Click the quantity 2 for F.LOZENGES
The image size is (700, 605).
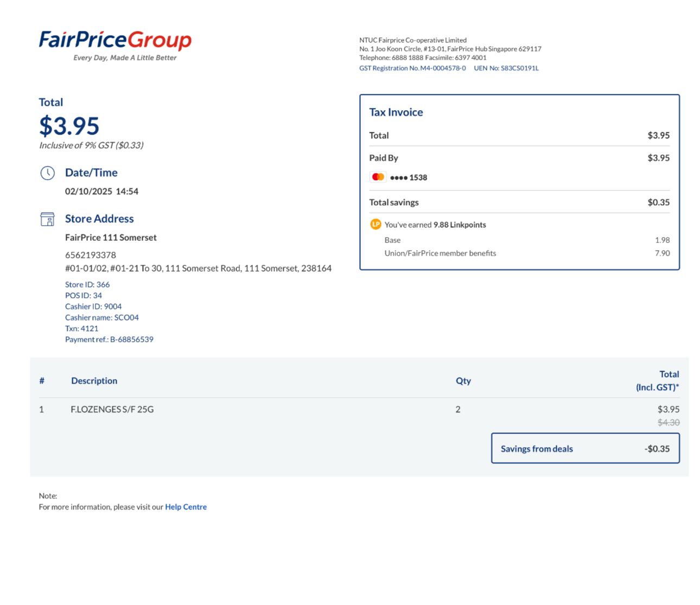[x=458, y=410]
